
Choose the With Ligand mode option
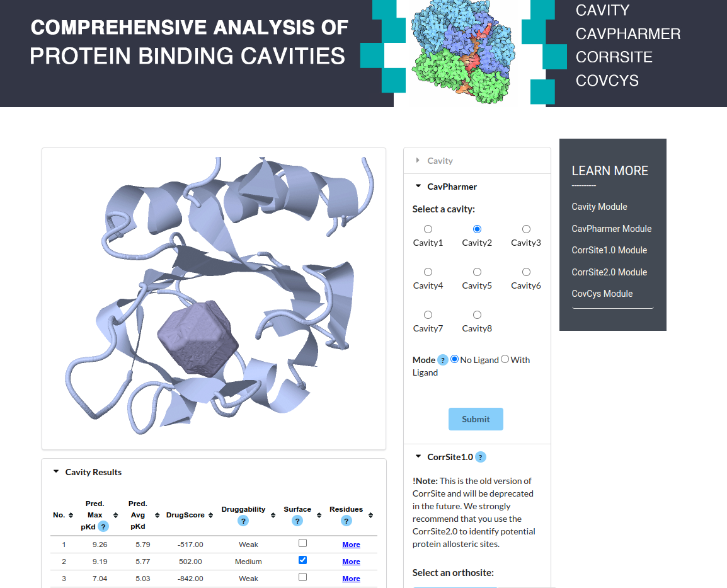click(x=505, y=359)
